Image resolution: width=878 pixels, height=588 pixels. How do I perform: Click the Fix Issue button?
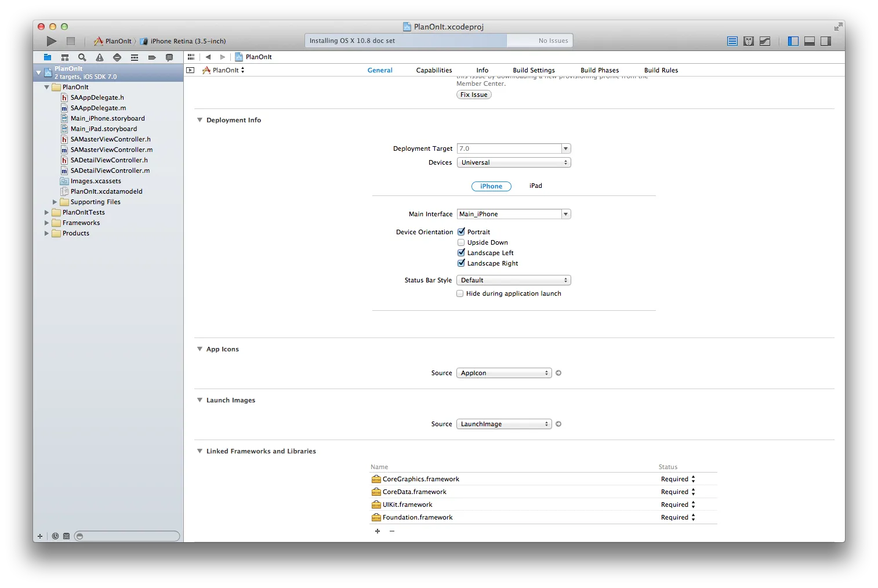(x=474, y=95)
